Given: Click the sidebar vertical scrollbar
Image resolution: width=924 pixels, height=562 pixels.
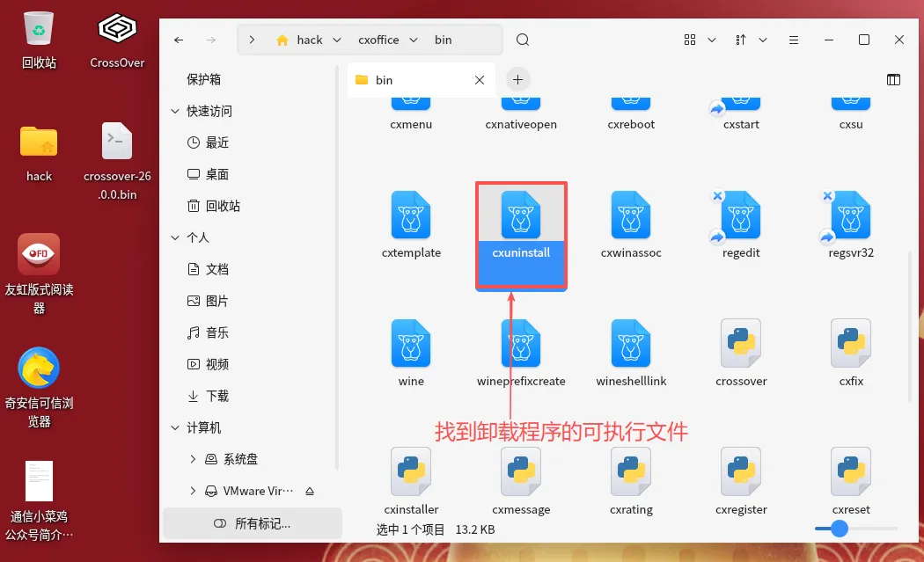Looking at the screenshot, I should (337, 268).
